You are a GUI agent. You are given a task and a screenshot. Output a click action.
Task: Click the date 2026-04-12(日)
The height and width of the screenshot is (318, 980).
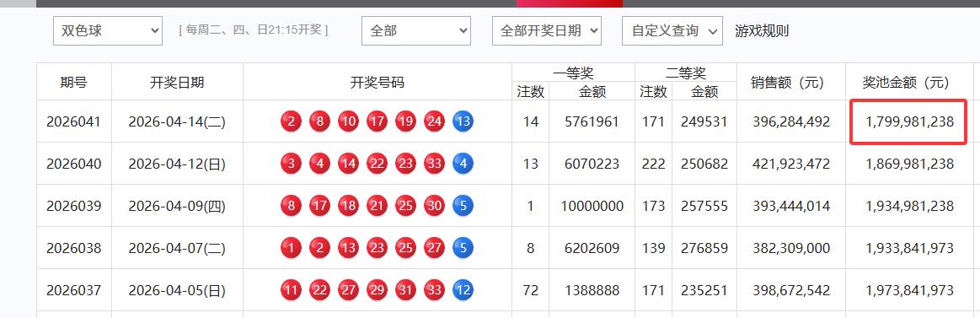click(177, 164)
